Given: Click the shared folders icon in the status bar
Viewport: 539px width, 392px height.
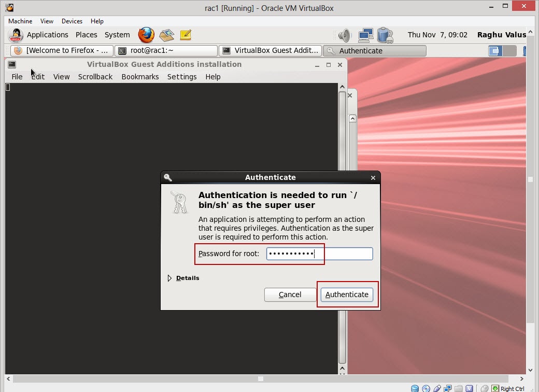Looking at the screenshot, I should 459,388.
